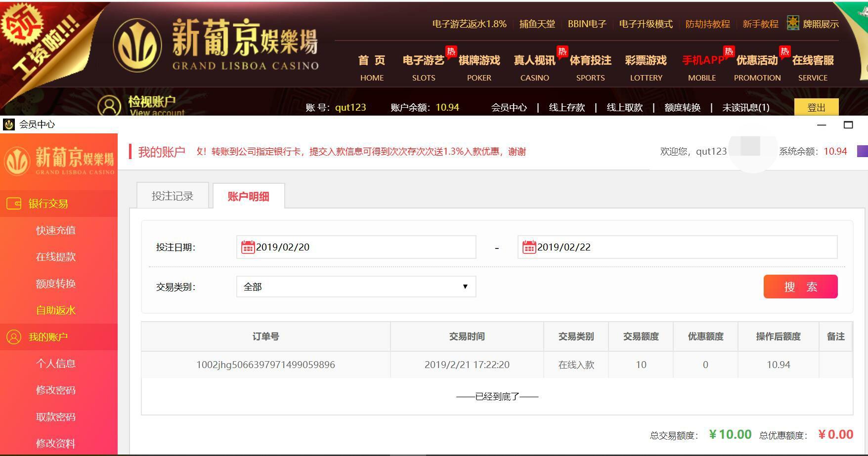
Task: Open 快速充值 in the sidebar
Action: click(x=55, y=230)
